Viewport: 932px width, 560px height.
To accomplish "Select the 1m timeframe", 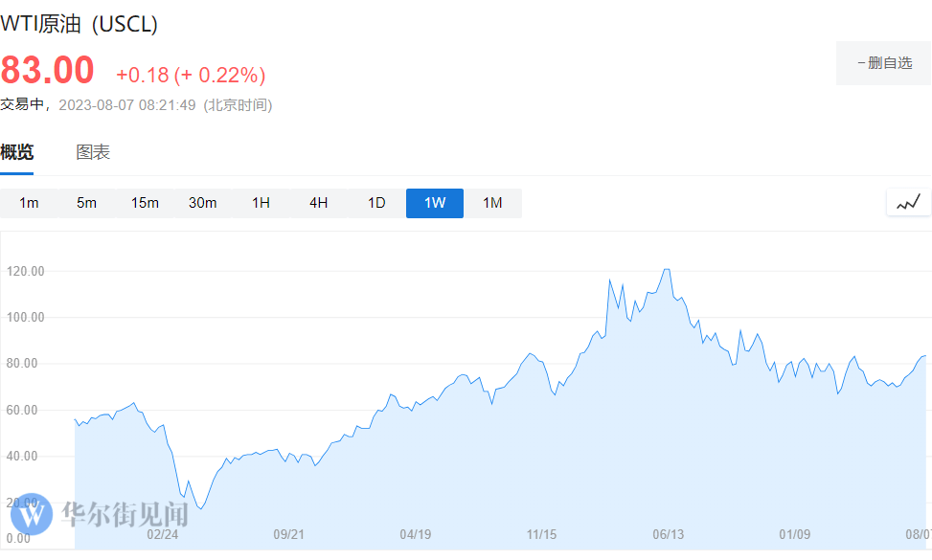I will [x=29, y=203].
